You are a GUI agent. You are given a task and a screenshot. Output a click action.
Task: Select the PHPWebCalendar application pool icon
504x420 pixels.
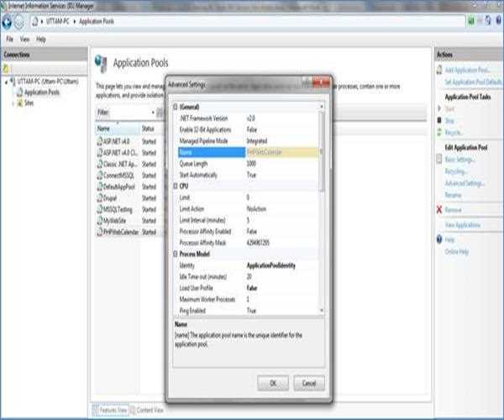tap(99, 231)
